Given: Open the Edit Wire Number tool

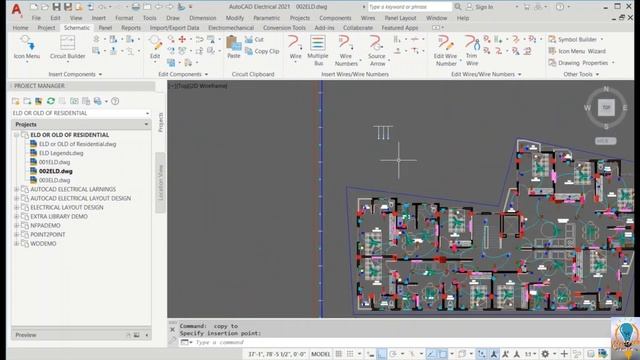Looking at the screenshot, I should [x=445, y=51].
